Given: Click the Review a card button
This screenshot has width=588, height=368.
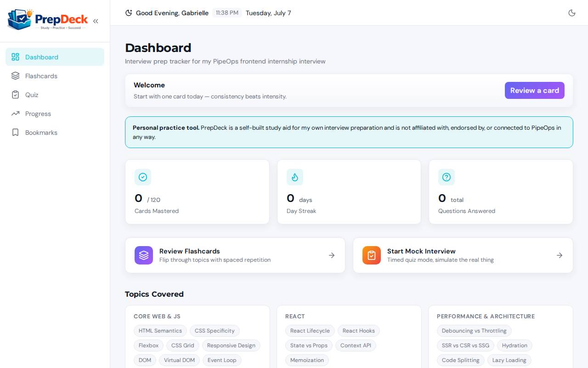Looking at the screenshot, I should tap(534, 91).
